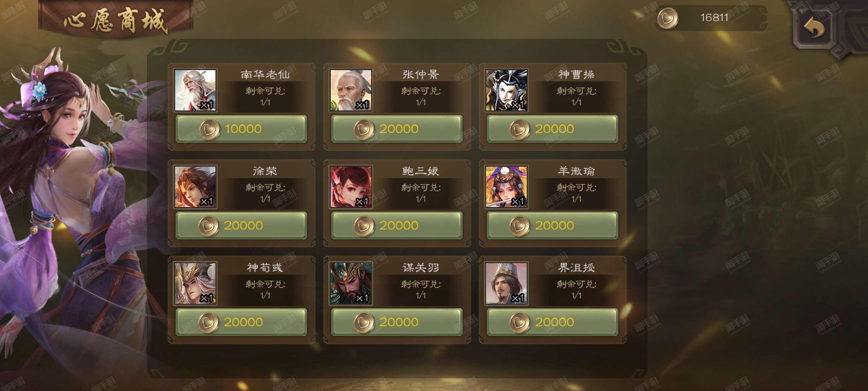The height and width of the screenshot is (391, 868).
Task: Select 南华老仙 hero portrait
Action: click(195, 90)
